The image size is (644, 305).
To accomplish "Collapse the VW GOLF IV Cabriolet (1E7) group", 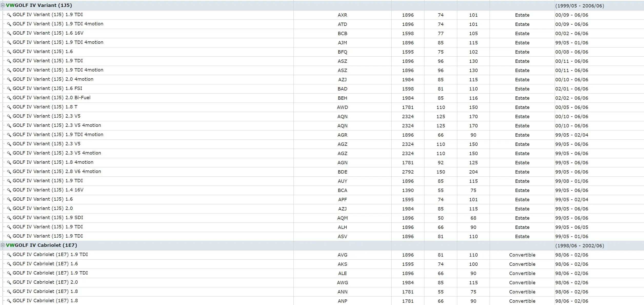I will click(3, 245).
